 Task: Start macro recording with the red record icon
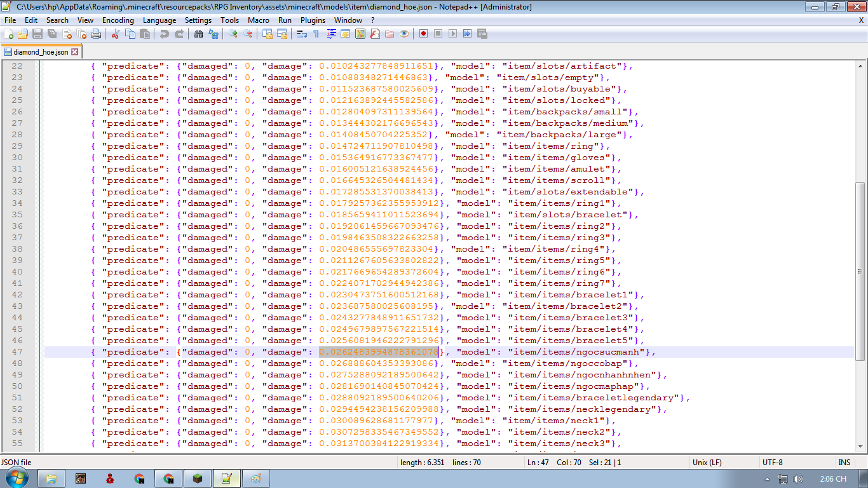(x=423, y=34)
